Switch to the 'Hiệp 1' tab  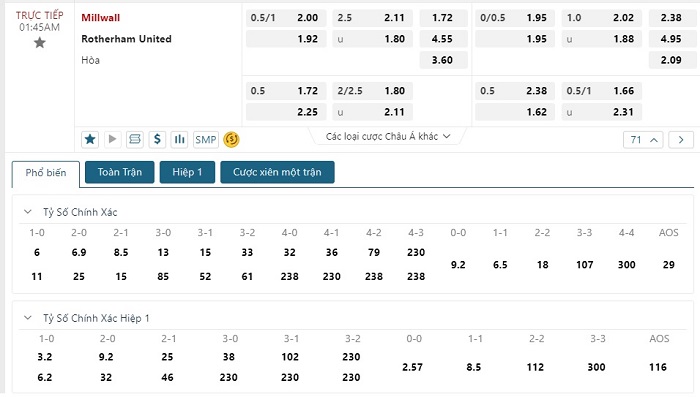pos(188,172)
